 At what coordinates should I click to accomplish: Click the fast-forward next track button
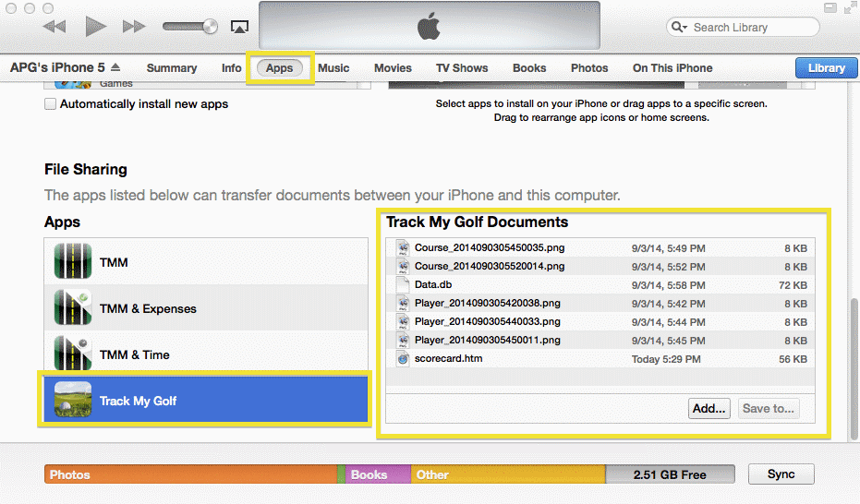click(134, 26)
